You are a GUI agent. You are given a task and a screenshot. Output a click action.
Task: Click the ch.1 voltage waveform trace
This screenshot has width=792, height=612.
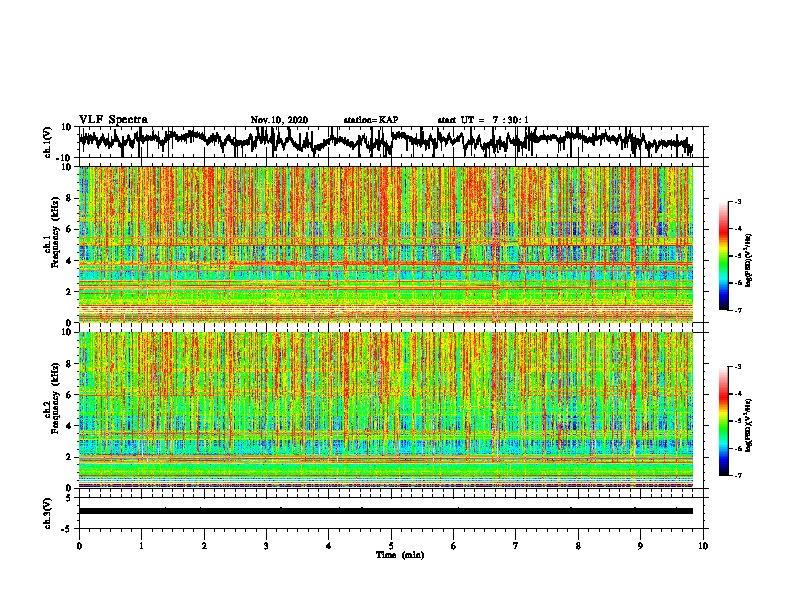pos(385,141)
